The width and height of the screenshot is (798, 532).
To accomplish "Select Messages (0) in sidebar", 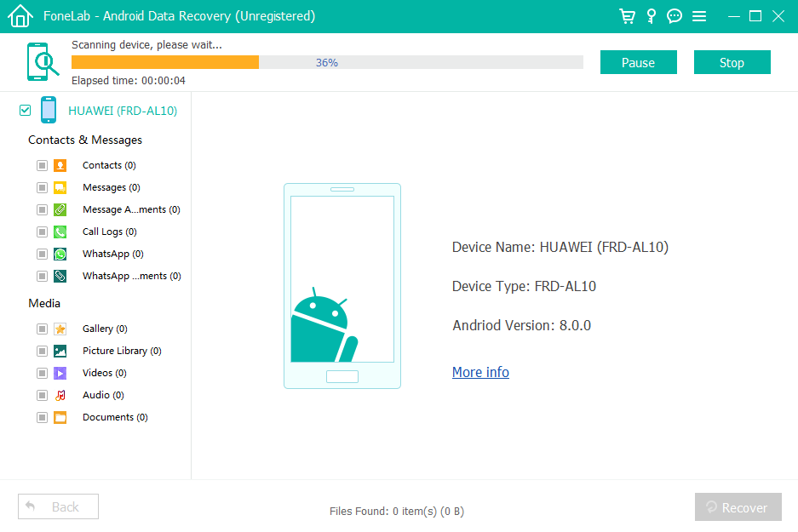I will (111, 187).
